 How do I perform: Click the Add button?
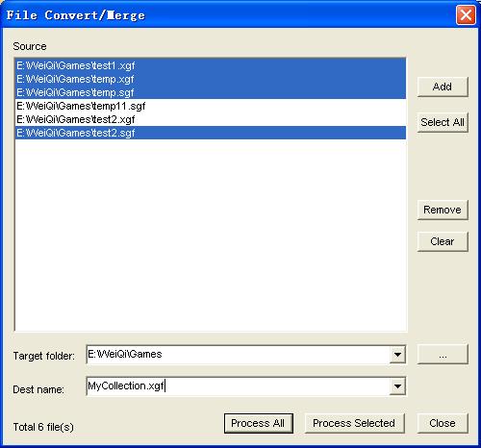[443, 87]
